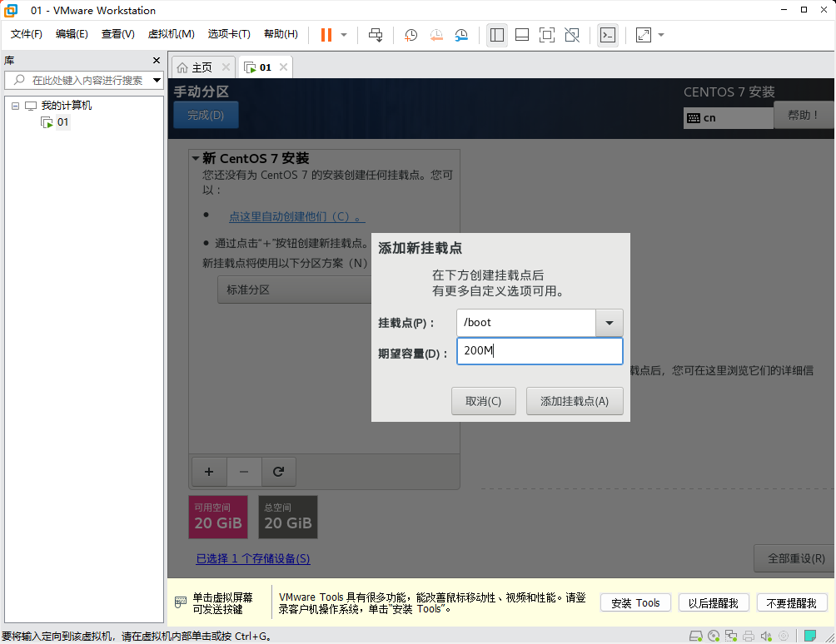The image size is (836, 644).
Task: Open the 标准分区 partition scheme dropdown
Action: [294, 290]
